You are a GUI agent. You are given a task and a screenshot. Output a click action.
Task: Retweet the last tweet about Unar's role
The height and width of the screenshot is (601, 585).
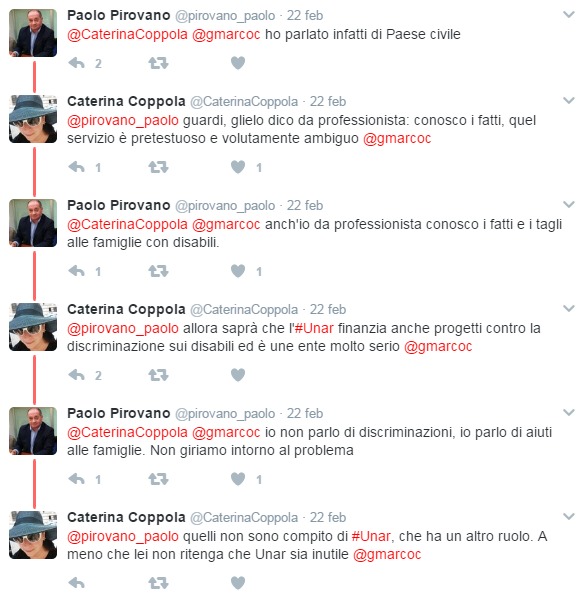pos(158,583)
